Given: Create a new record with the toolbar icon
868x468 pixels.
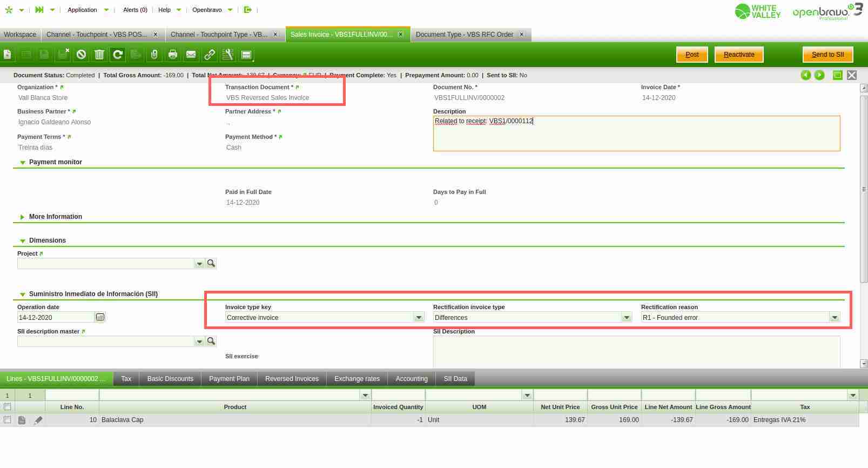Looking at the screenshot, I should [x=7, y=55].
